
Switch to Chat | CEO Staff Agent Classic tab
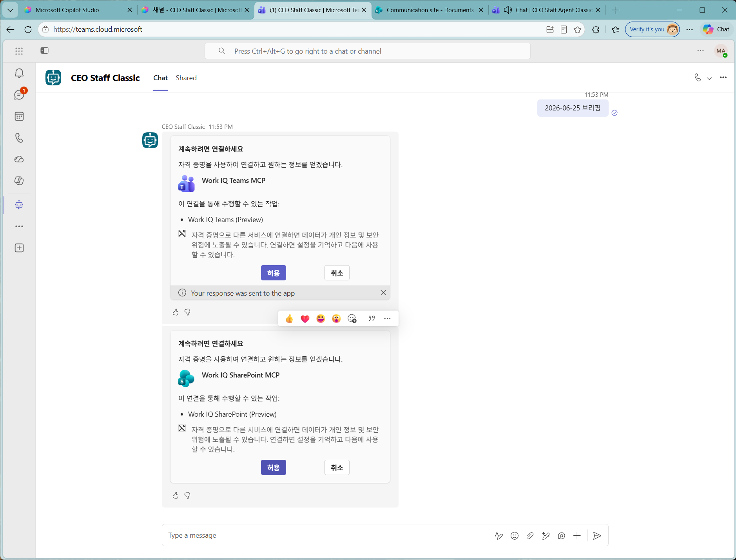[546, 10]
